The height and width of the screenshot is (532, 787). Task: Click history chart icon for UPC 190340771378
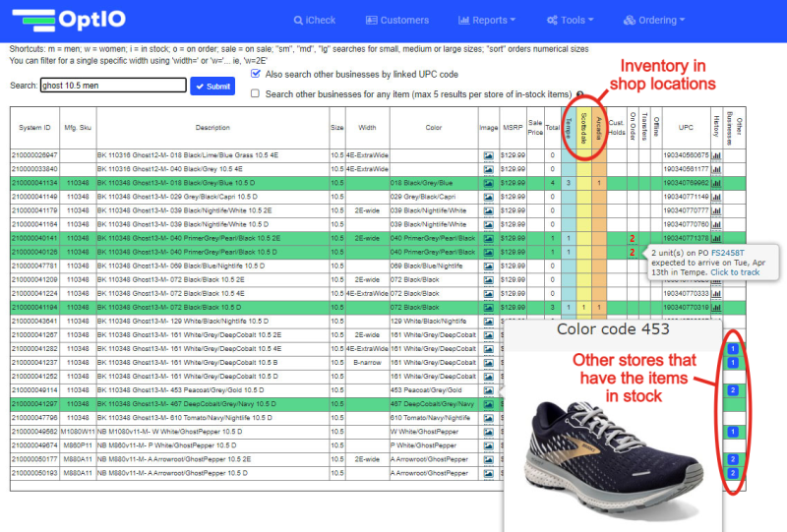coord(717,238)
